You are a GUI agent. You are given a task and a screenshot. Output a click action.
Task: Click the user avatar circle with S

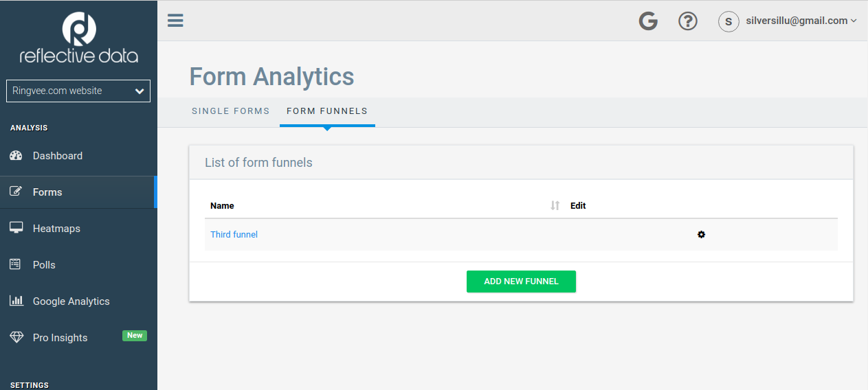728,21
